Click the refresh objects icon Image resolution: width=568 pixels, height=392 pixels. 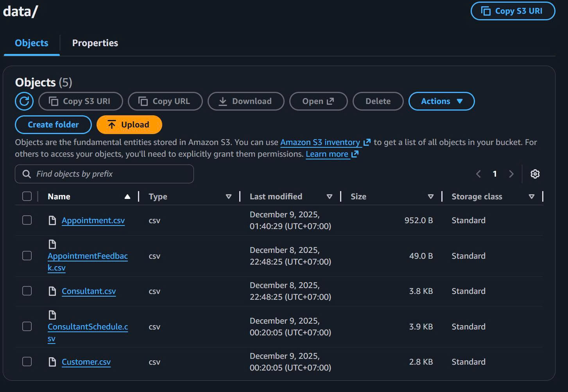pos(24,101)
